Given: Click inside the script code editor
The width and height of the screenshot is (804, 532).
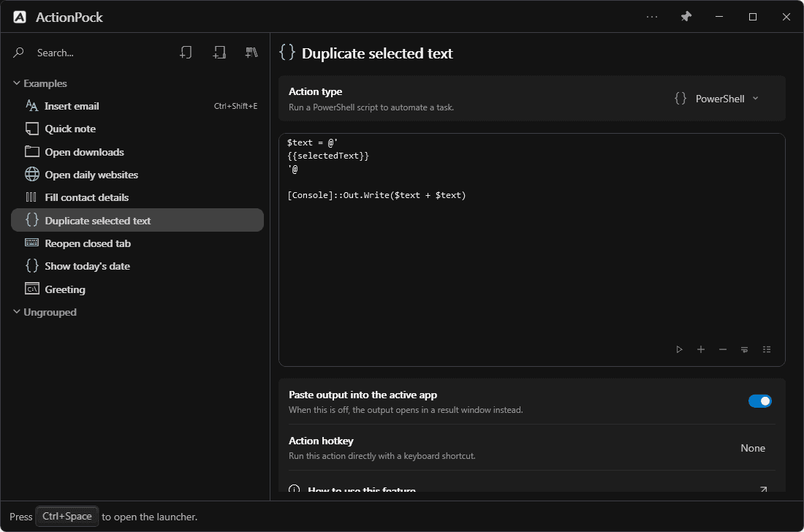Looking at the screenshot, I should coord(531,250).
